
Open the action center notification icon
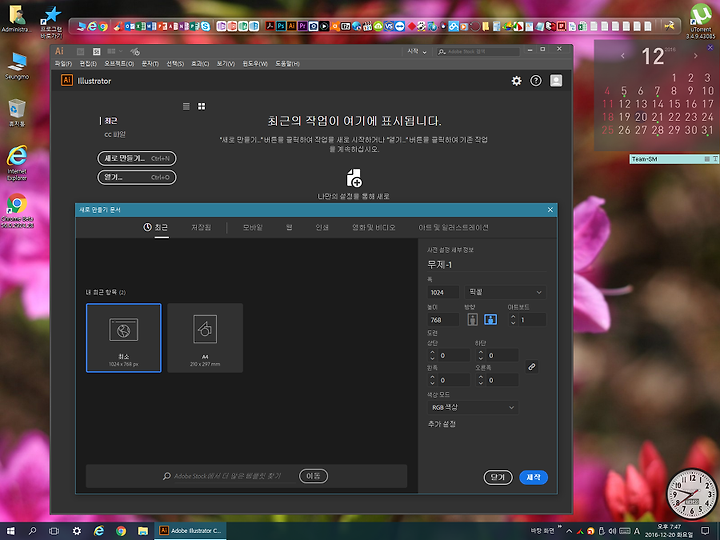coord(705,531)
